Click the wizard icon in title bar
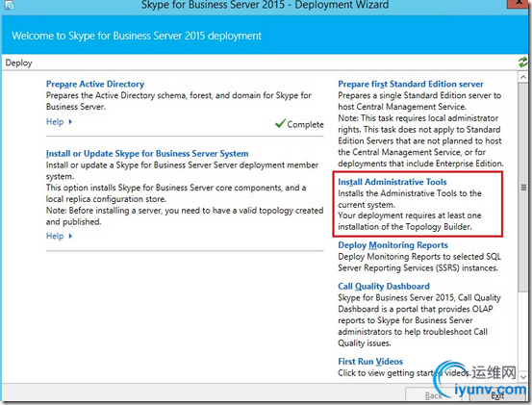The image size is (532, 405). [x=9, y=5]
